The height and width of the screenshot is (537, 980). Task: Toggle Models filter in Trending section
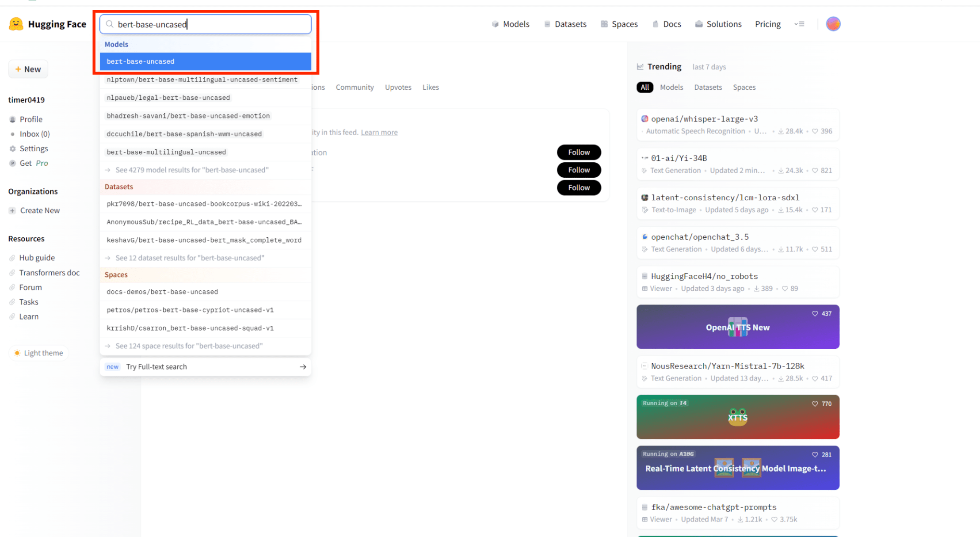tap(672, 87)
